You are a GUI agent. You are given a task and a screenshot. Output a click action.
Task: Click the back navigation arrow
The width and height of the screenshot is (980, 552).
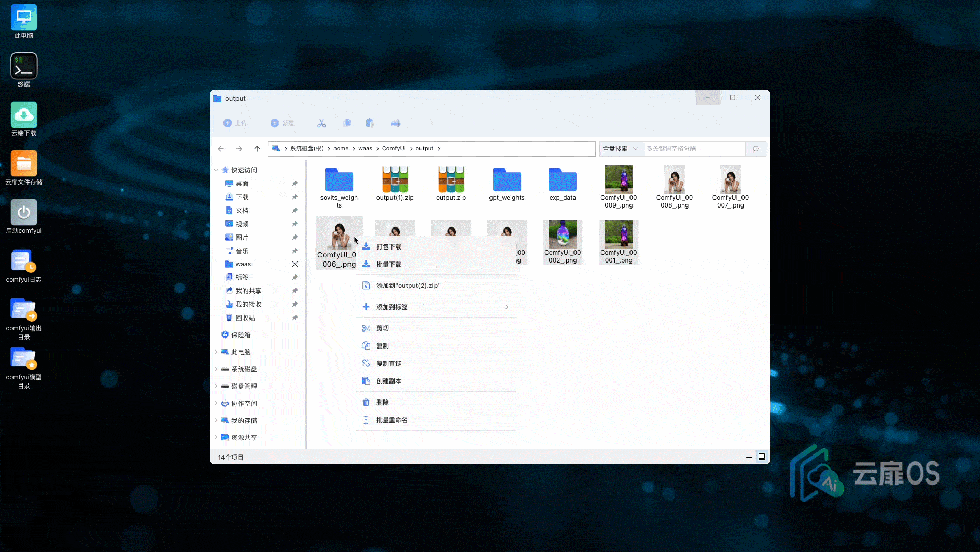click(221, 149)
